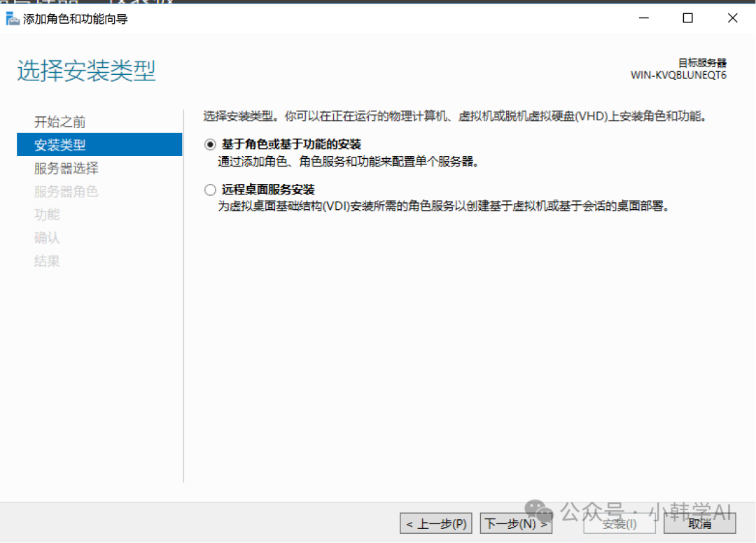Click the VDI description under 远程桌面服务安装
Image resolution: width=756 pixels, height=543 pixels.
click(443, 207)
